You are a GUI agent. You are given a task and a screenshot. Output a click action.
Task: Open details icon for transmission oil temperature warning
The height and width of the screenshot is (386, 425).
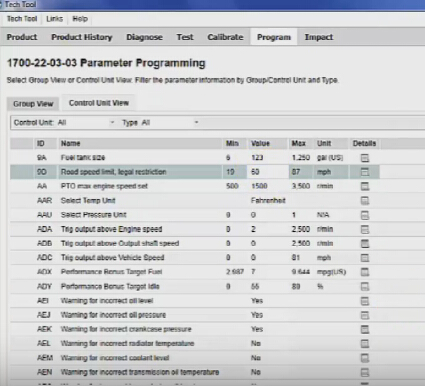click(365, 373)
